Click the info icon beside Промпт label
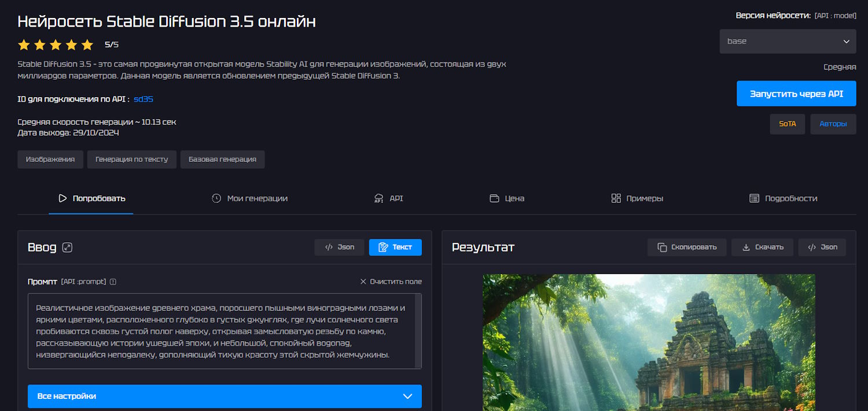Screen dimensions: 868x411 (113, 282)
